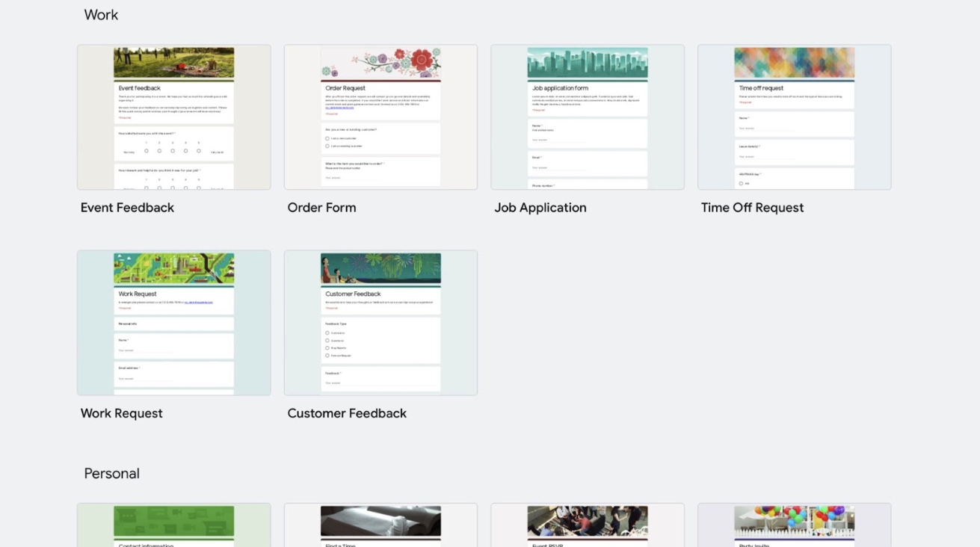
Task: Click the "Customer Feedback" caption below thumbnail
Action: click(x=347, y=413)
